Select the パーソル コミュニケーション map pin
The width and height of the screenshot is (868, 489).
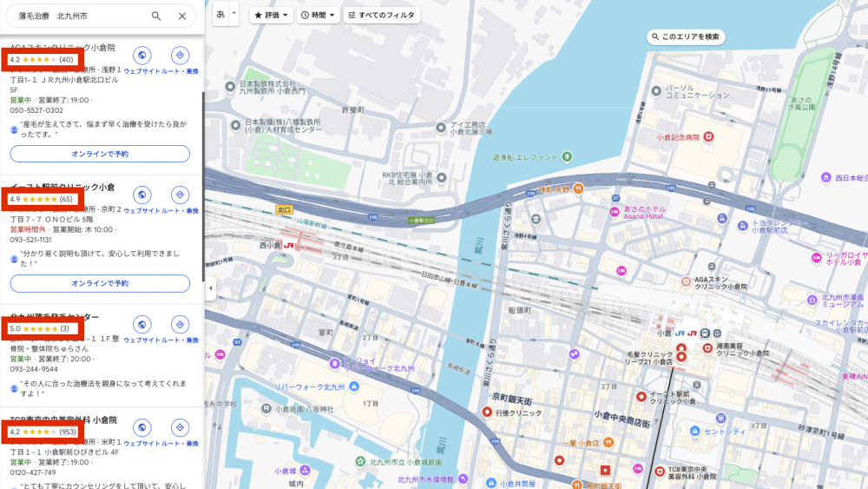[656, 91]
